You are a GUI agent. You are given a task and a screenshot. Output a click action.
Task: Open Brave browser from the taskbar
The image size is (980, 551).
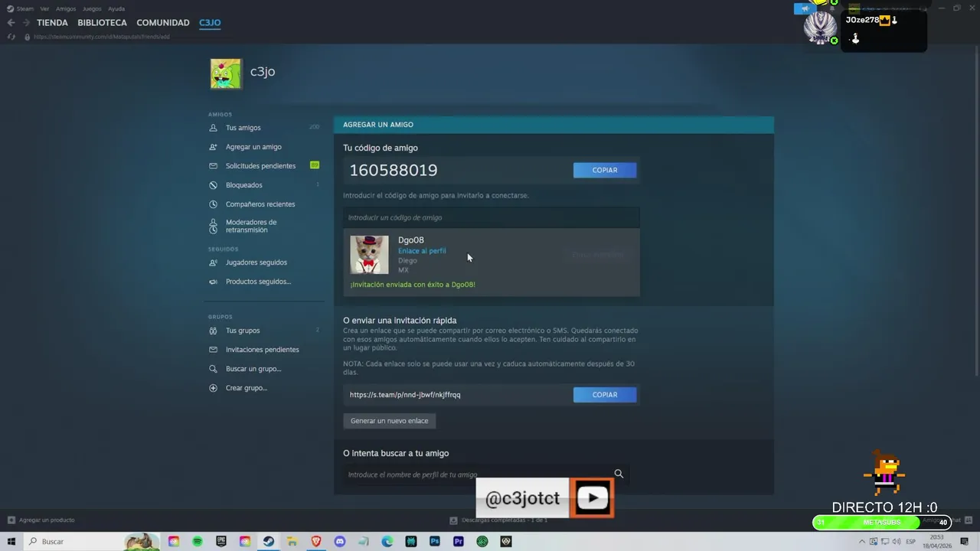[x=316, y=542]
